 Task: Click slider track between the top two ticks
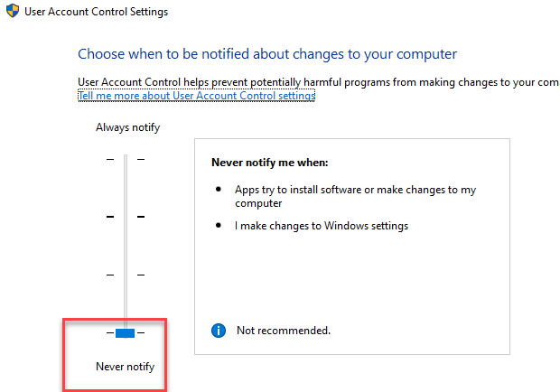126,188
